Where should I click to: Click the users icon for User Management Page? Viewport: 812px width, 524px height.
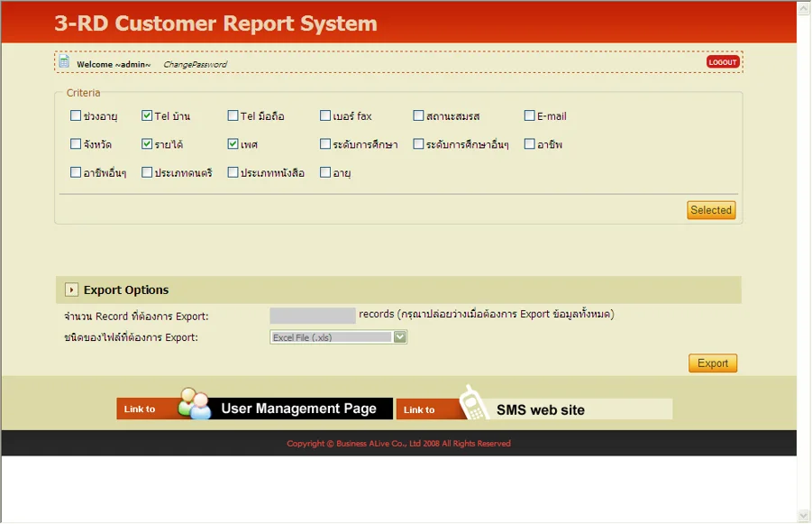click(194, 404)
